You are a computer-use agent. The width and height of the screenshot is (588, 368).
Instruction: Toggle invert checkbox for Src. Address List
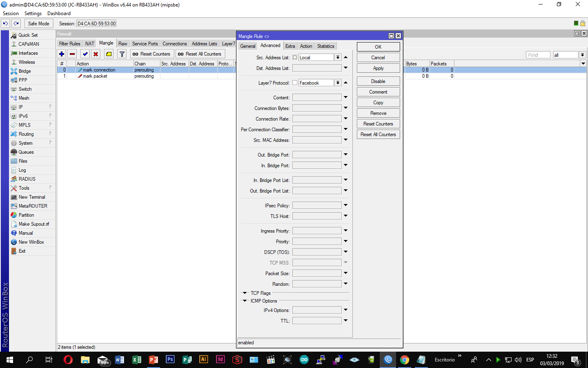(x=295, y=58)
